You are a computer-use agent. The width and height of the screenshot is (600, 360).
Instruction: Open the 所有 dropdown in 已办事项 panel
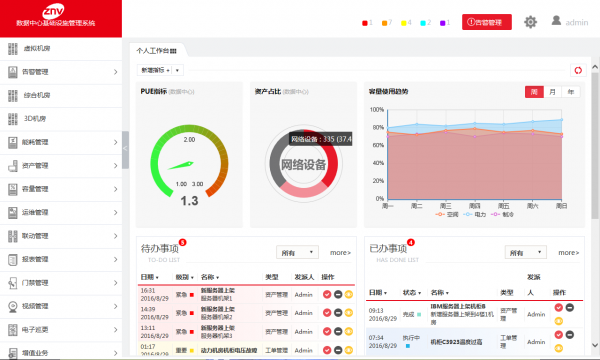pos(525,252)
